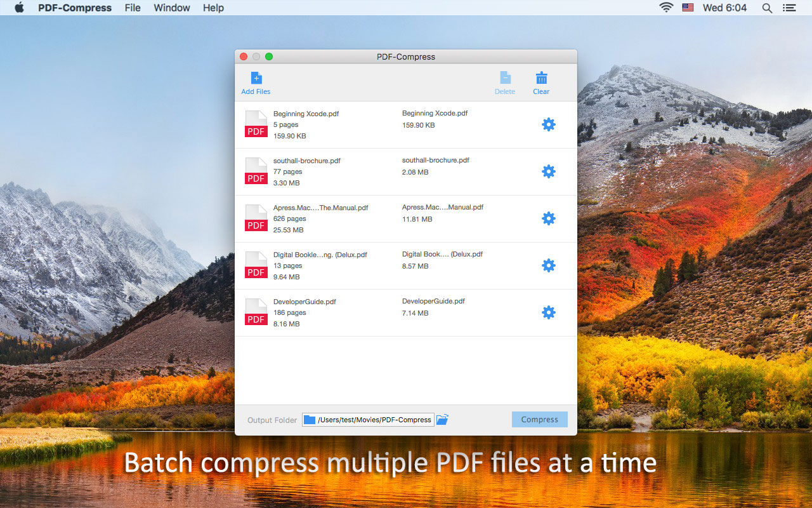The height and width of the screenshot is (508, 812).
Task: Open the Window menu
Action: (172, 8)
